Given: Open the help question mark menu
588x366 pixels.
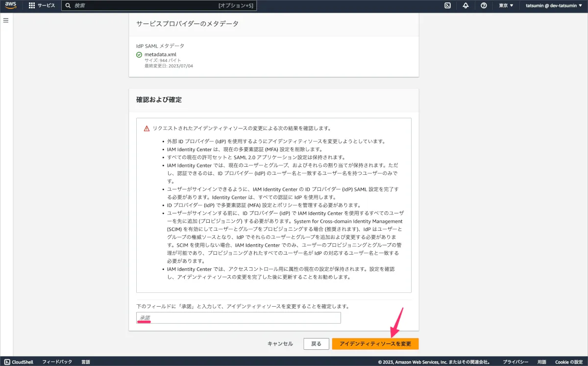Looking at the screenshot, I should tap(484, 5).
